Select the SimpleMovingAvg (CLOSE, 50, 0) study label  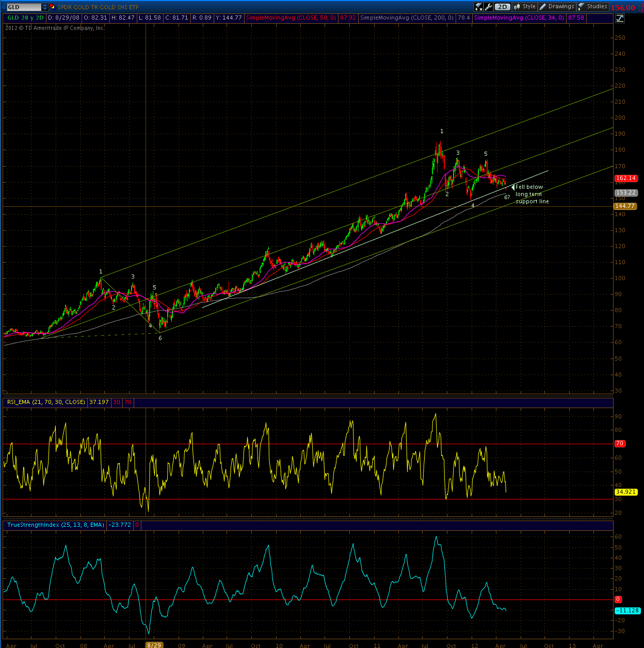pos(291,18)
